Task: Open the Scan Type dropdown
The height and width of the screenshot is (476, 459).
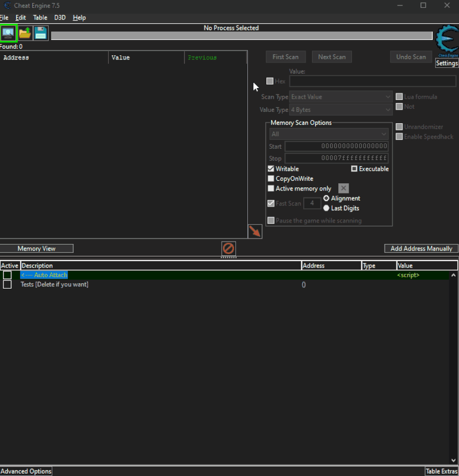Action: tap(341, 97)
